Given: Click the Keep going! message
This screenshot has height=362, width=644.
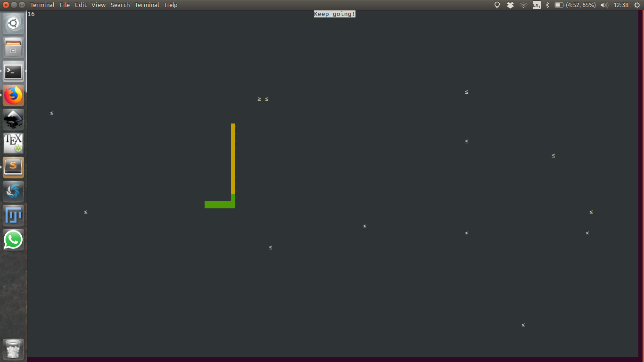Looking at the screenshot, I should tap(334, 14).
